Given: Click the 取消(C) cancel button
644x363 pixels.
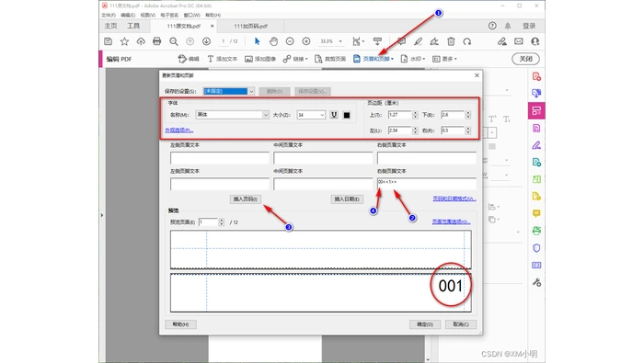Looking at the screenshot, I should (x=460, y=324).
